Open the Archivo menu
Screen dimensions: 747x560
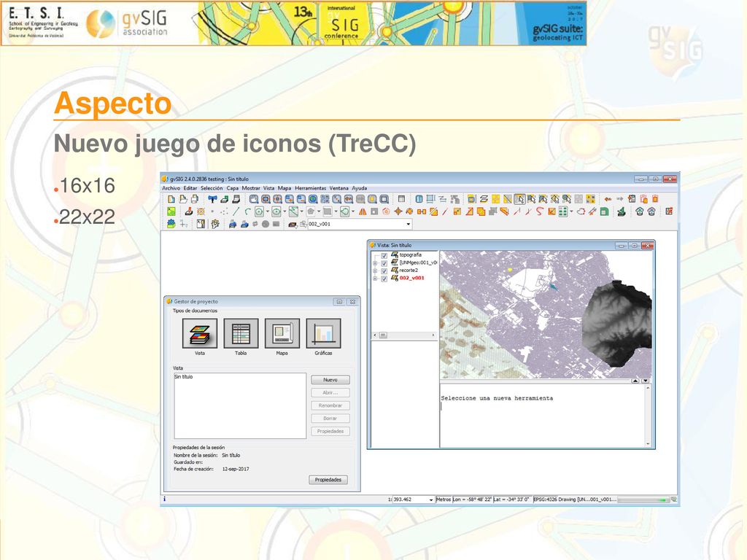[171, 188]
